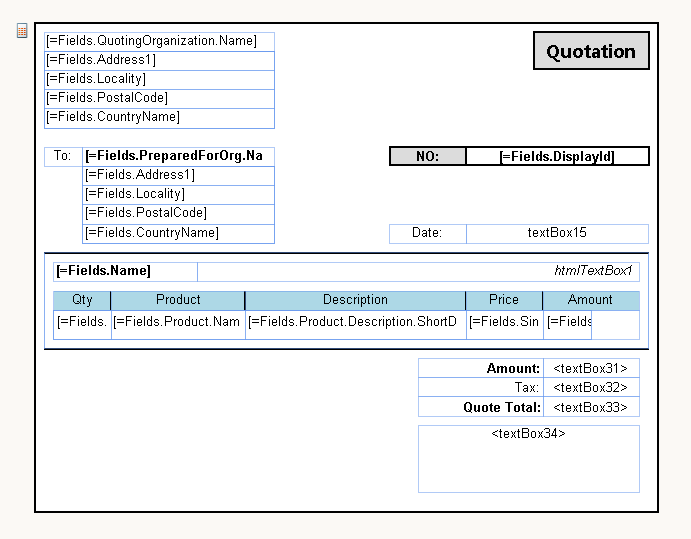Select textBox33
Viewport: 691px width, 539px height.
tap(591, 407)
